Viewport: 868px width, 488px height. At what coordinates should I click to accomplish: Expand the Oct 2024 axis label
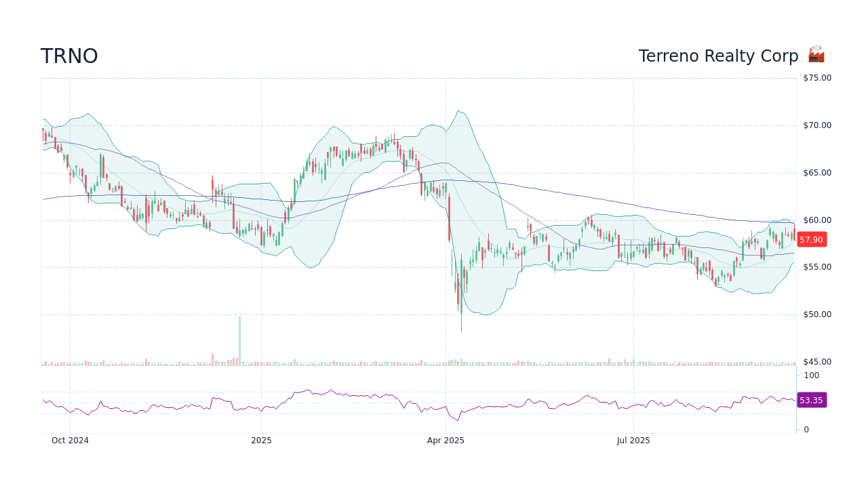pos(71,440)
